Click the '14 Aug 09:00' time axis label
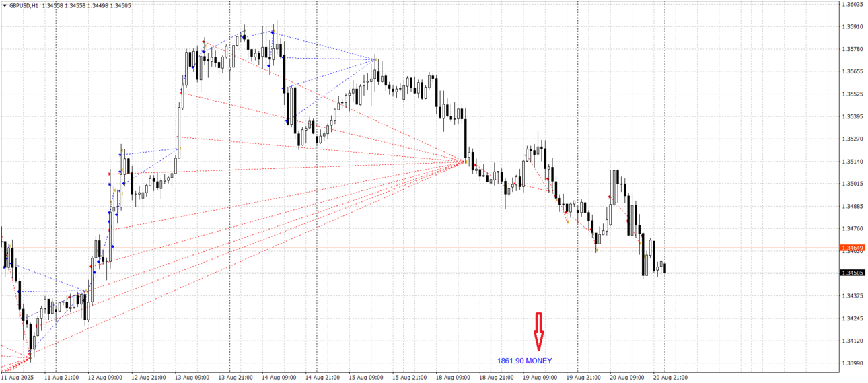Image resolution: width=868 pixels, height=383 pixels. (279, 378)
